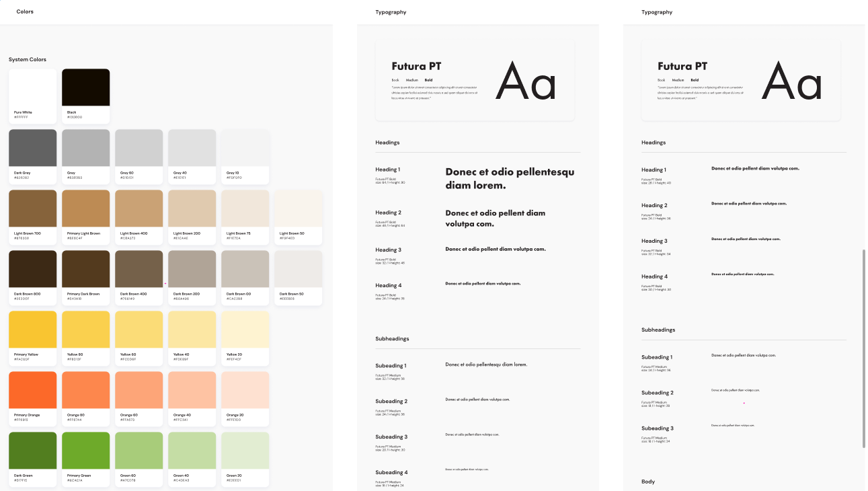Choose the Orange 20 swatch
Screen dimensions: 868x491
(245, 390)
